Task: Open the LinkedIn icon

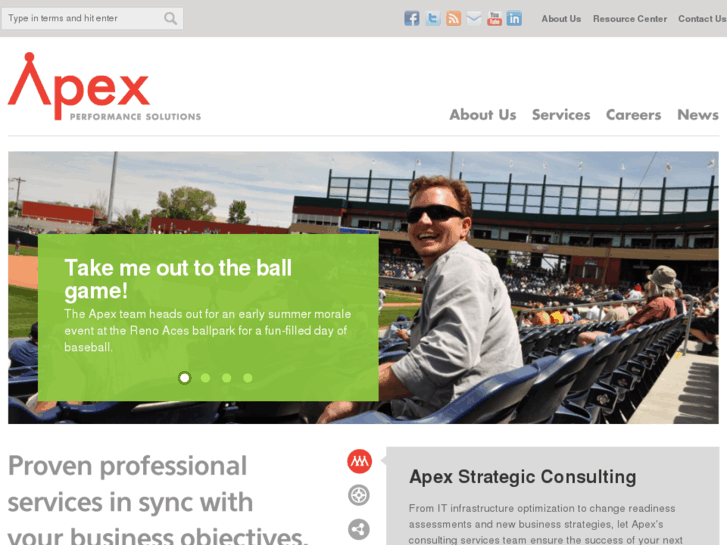Action: pyautogui.click(x=514, y=19)
